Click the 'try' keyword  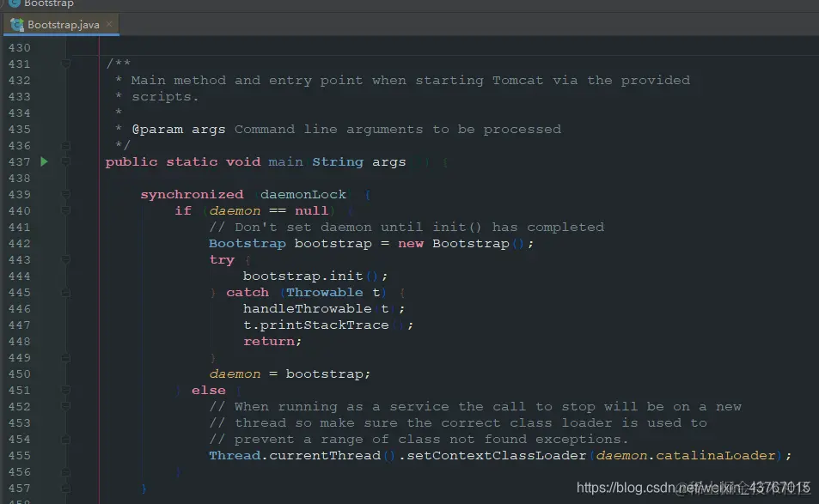222,260
